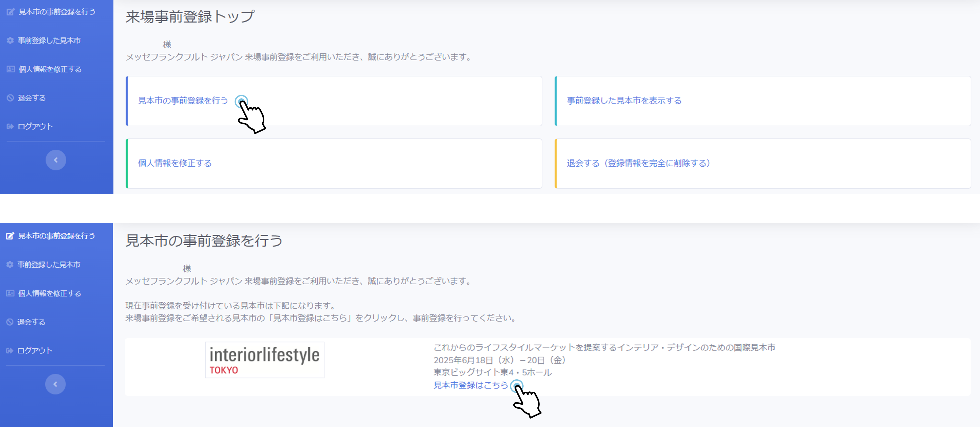Open the 個人情報を修正する card link
The height and width of the screenshot is (427, 980).
click(x=175, y=163)
